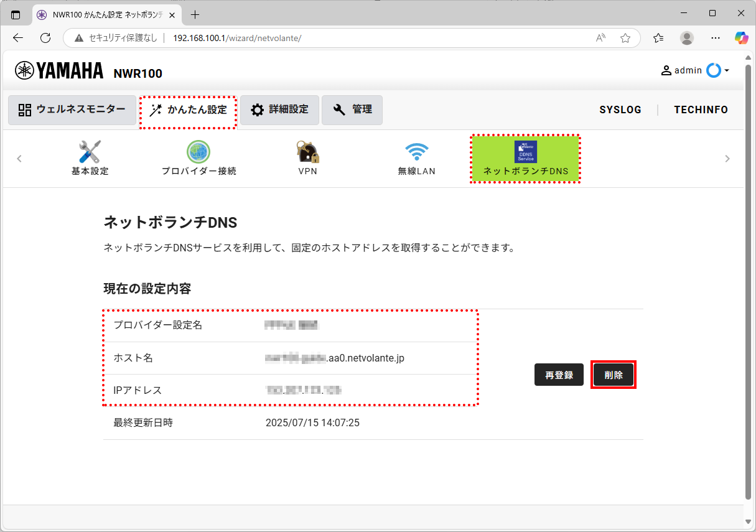756x532 pixels.
Task: Open the 基本設定 wrench icon
Action: pyautogui.click(x=90, y=152)
